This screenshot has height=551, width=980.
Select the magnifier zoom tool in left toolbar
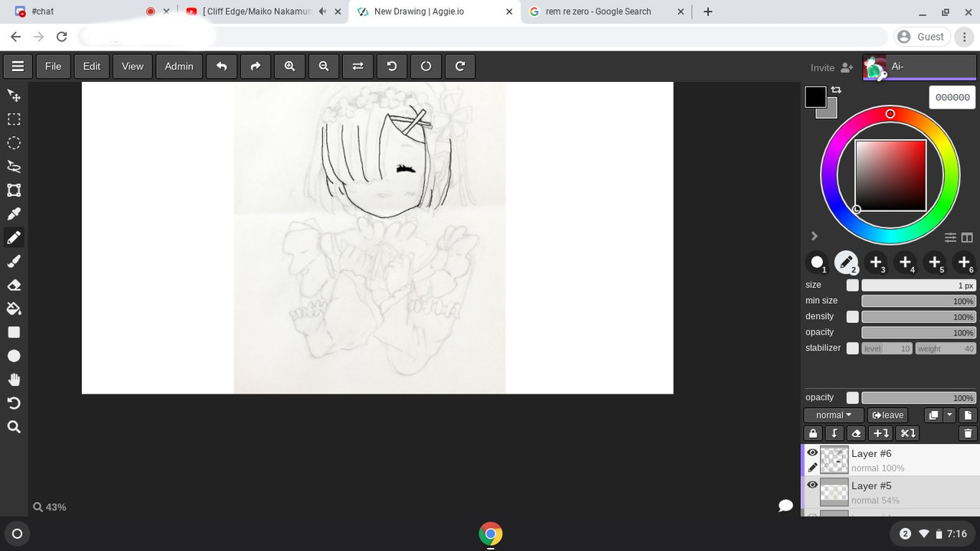pyautogui.click(x=14, y=427)
